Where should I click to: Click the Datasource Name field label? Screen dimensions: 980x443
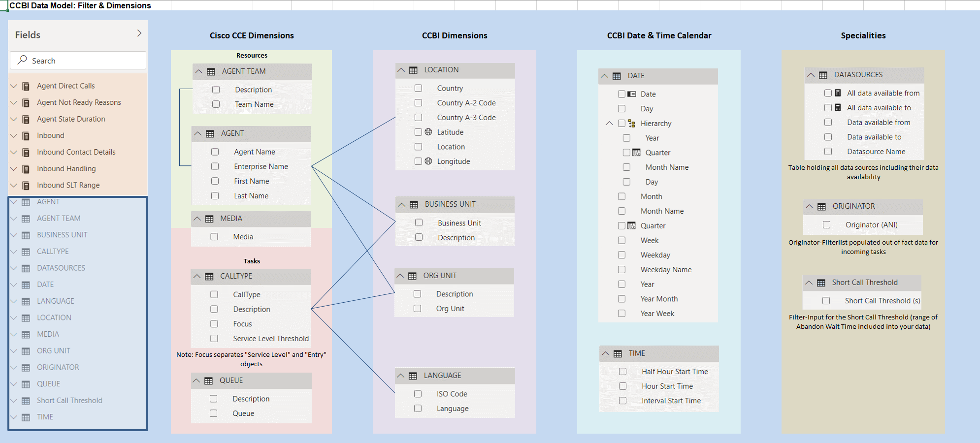[876, 152]
